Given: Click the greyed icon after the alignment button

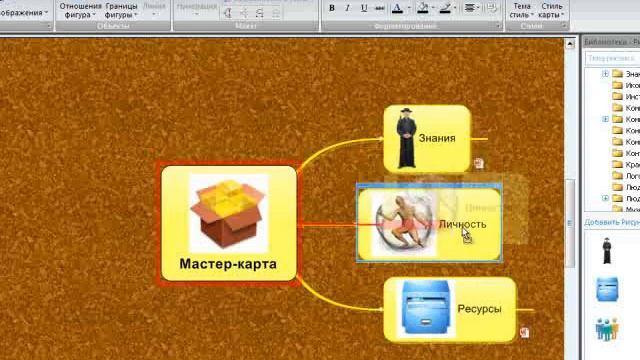Looking at the screenshot, I should pyautogui.click(x=492, y=8).
